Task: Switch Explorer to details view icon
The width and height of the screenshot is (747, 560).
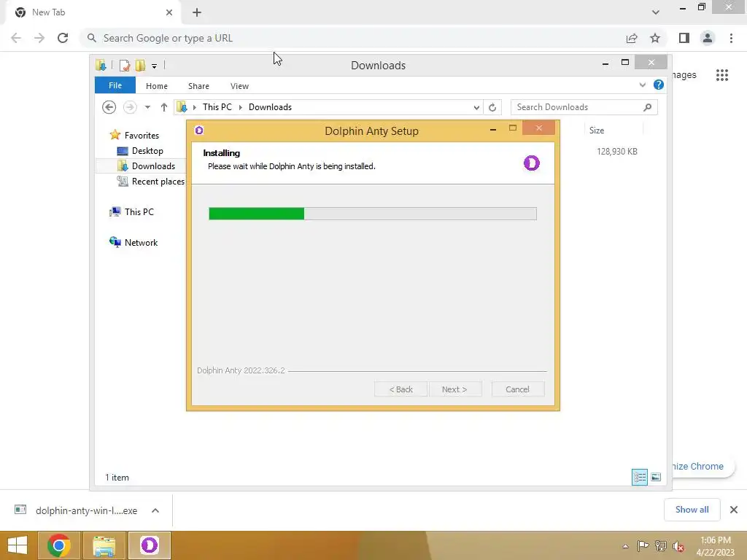Action: (x=639, y=477)
